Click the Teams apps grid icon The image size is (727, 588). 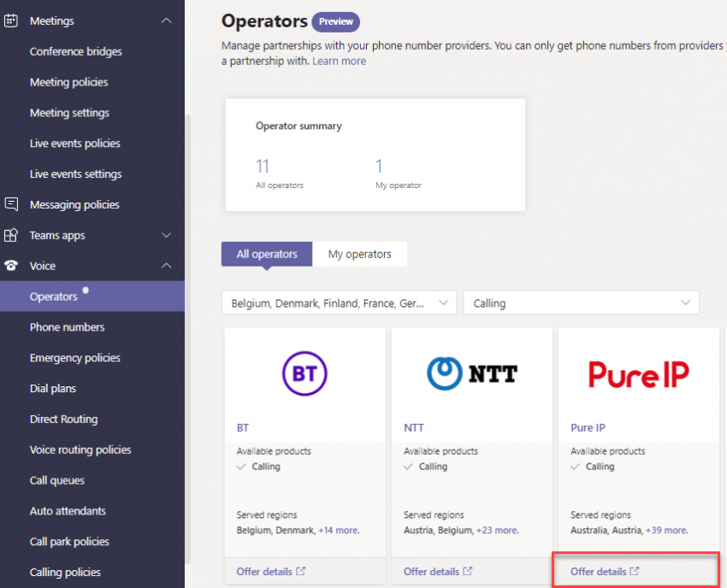pyautogui.click(x=12, y=235)
